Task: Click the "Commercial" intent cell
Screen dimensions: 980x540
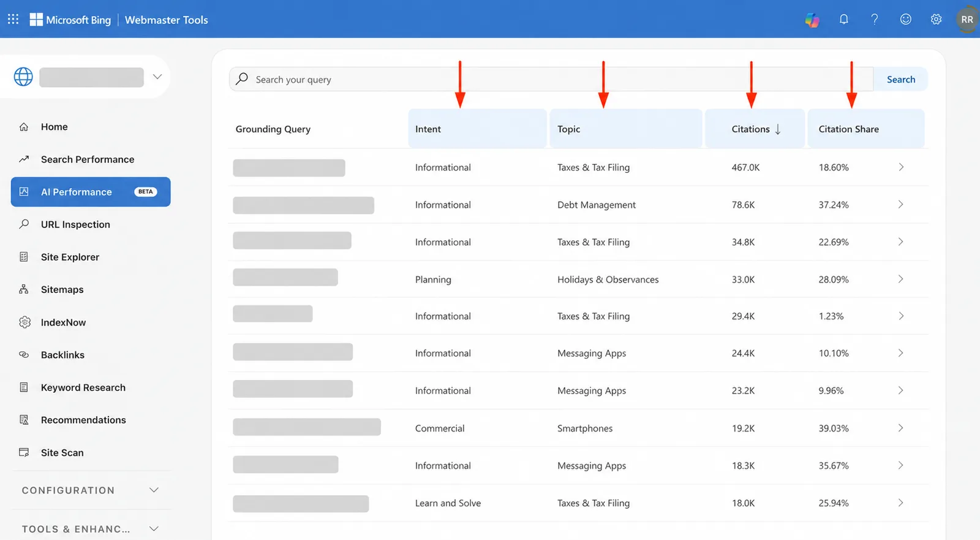Action: pos(440,428)
